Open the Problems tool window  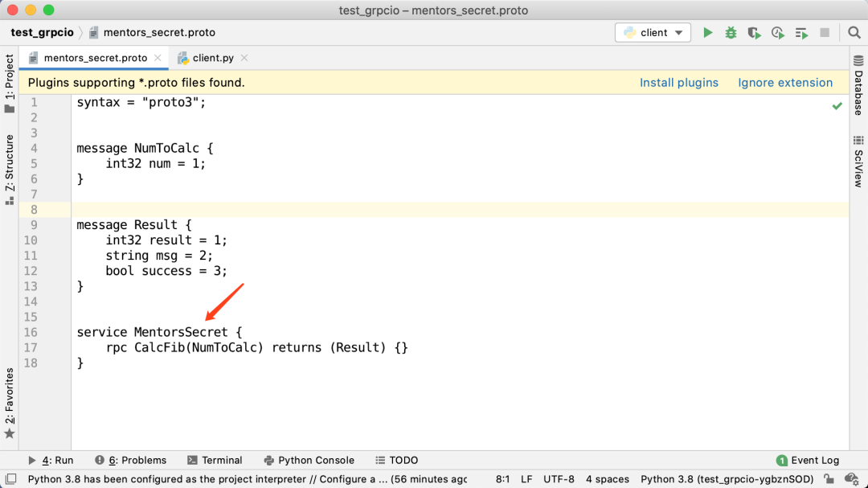coord(131,461)
